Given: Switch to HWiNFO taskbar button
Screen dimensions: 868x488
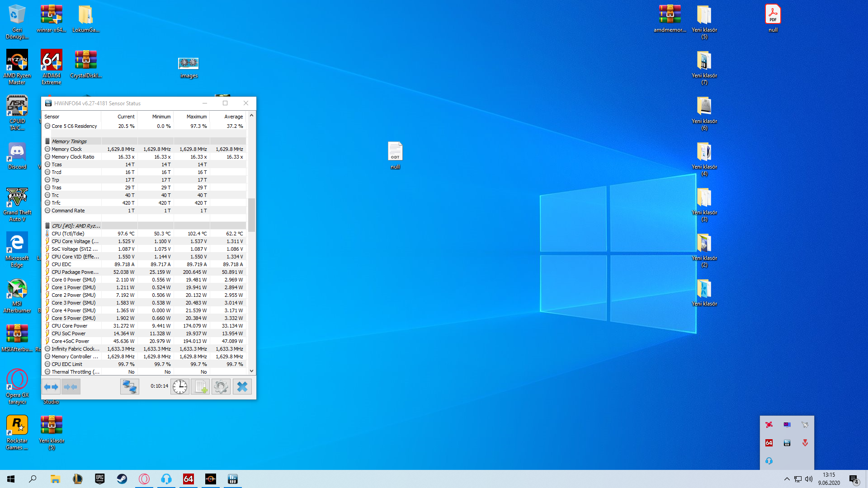Looking at the screenshot, I should click(233, 479).
